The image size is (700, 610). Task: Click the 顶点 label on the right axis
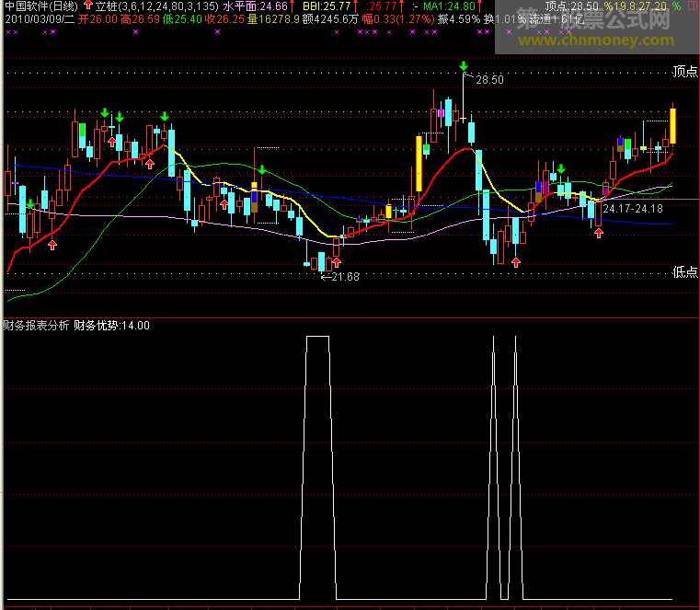point(684,71)
